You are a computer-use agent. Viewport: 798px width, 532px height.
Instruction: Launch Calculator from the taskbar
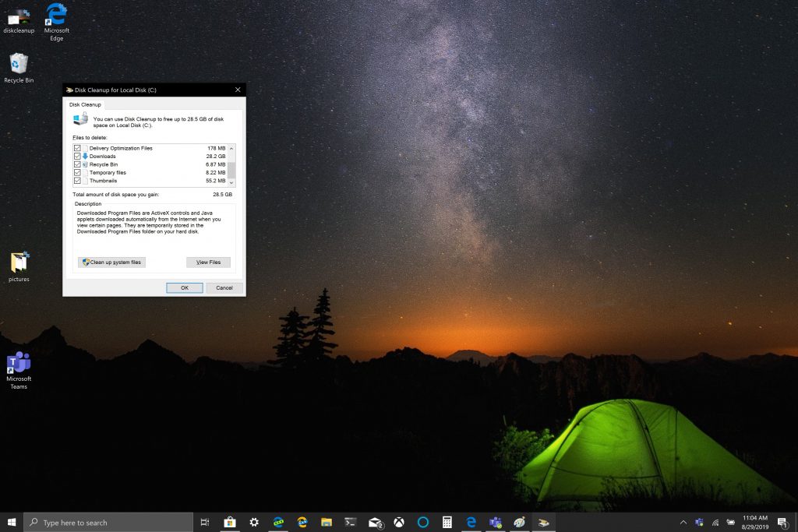coord(447,522)
